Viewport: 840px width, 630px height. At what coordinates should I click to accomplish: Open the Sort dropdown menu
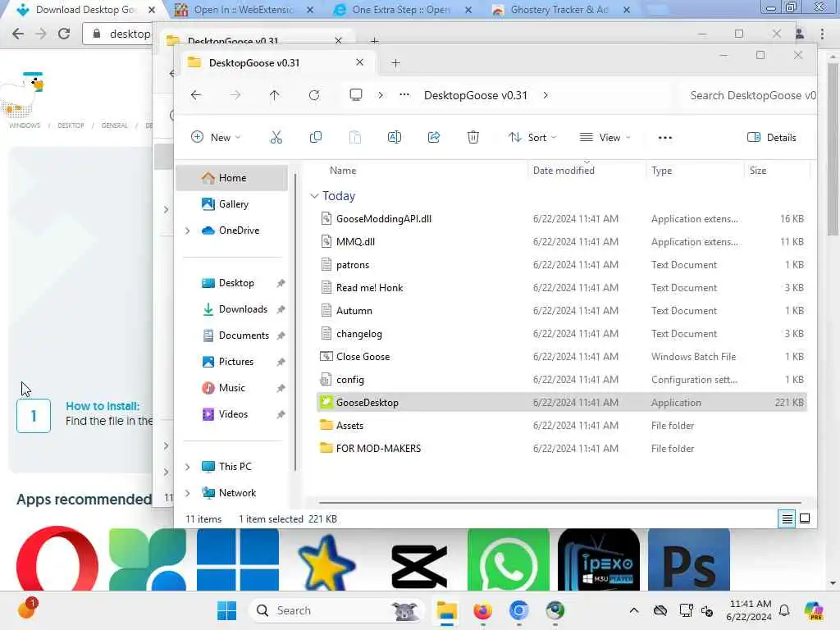coord(532,138)
